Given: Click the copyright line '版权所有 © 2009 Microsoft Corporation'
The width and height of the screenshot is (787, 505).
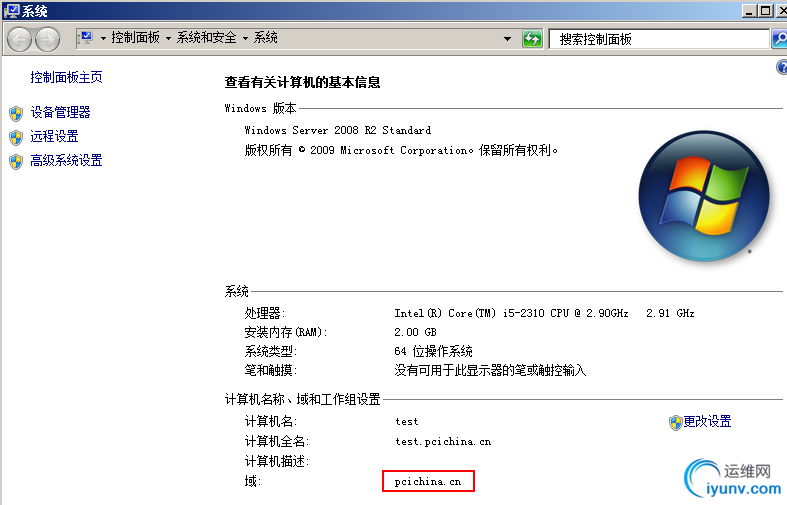Looking at the screenshot, I should (x=359, y=150).
